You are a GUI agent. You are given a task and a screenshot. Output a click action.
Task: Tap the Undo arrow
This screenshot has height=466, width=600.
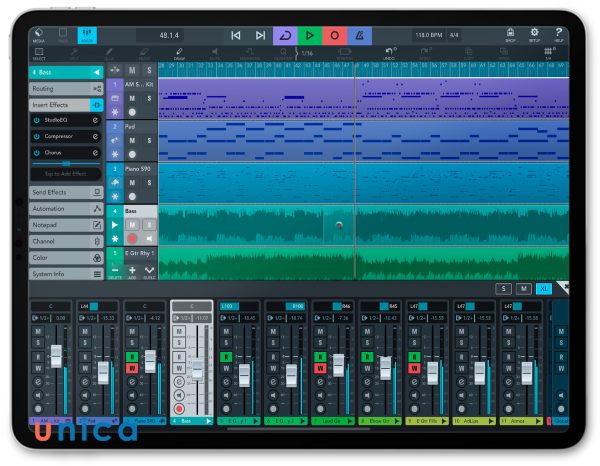tap(390, 54)
